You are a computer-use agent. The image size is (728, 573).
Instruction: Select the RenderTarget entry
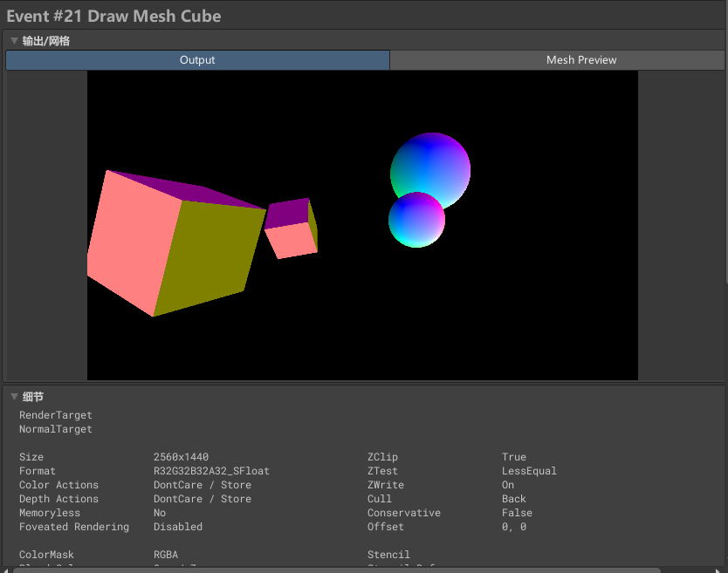click(55, 415)
